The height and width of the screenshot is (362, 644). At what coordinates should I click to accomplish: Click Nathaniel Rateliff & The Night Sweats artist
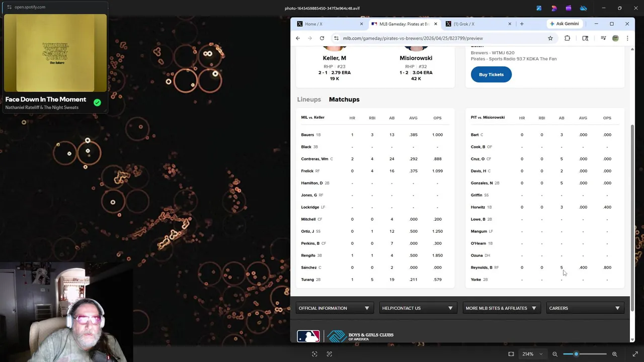42,108
